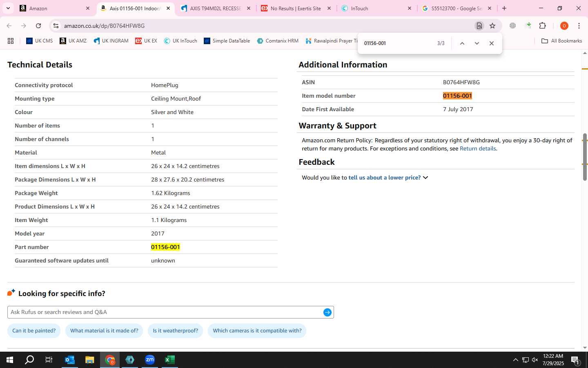Close the AXIS T94M02L tab
The image size is (588, 368).
(249, 8)
